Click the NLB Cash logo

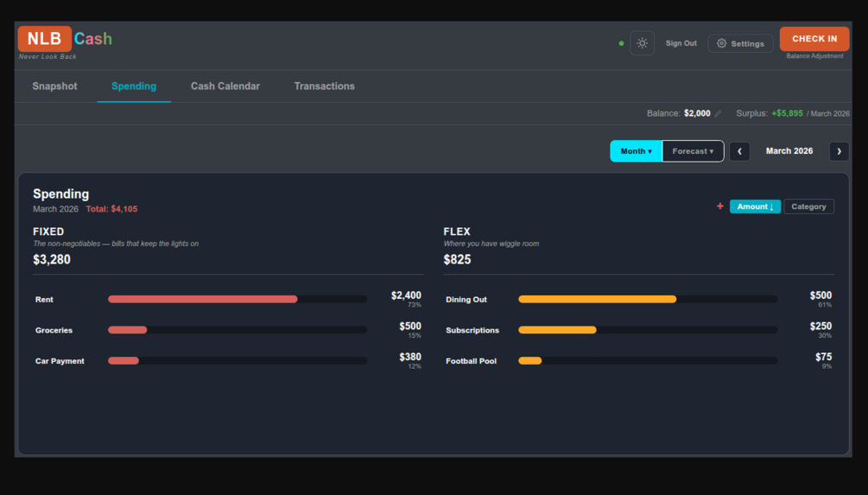pos(66,39)
